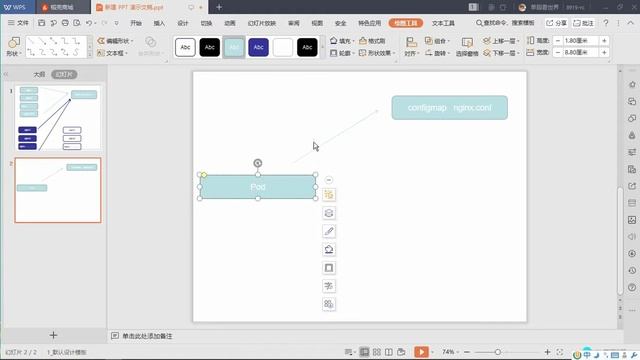This screenshot has height=360, width=640.
Task: Click the notes area to add notes
Action: (147, 336)
